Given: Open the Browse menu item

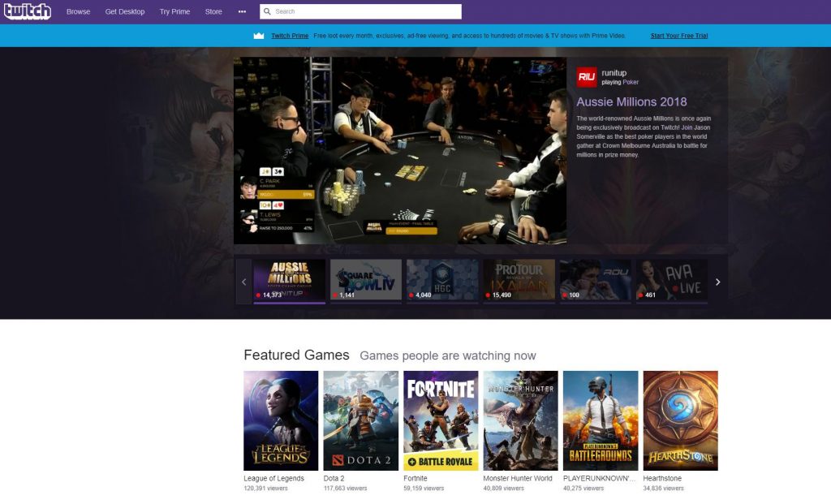Looking at the screenshot, I should pyautogui.click(x=79, y=11).
